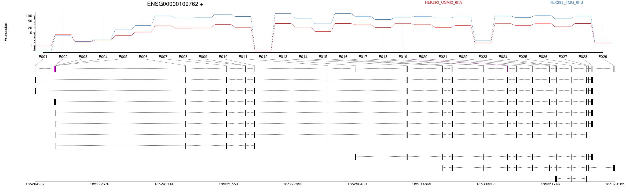Click the Expression y-axis label
Image resolution: width=644 pixels, height=188 pixels.
pos(6,32)
